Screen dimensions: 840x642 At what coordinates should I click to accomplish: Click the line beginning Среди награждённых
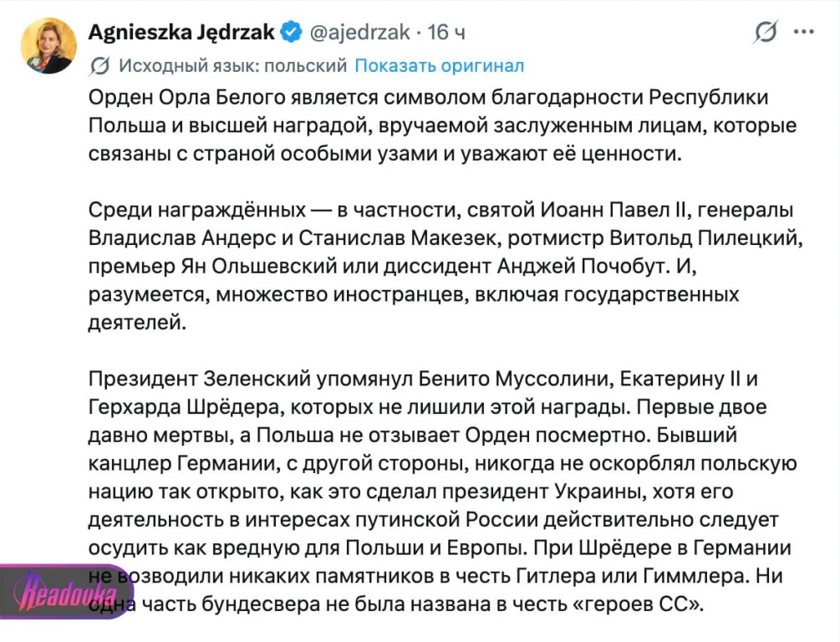click(440, 210)
